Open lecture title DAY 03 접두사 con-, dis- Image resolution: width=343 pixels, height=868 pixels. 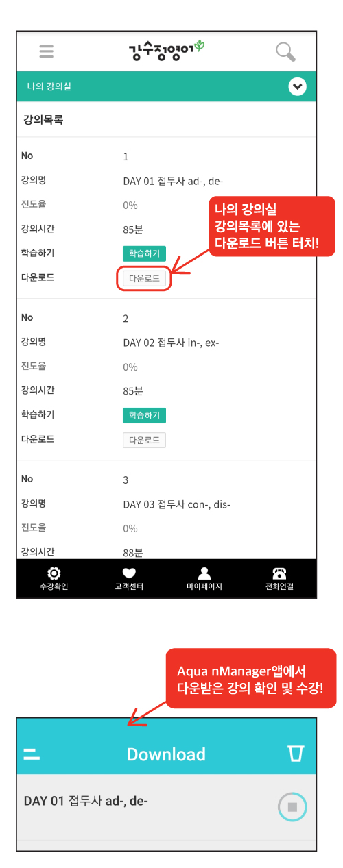tap(176, 504)
